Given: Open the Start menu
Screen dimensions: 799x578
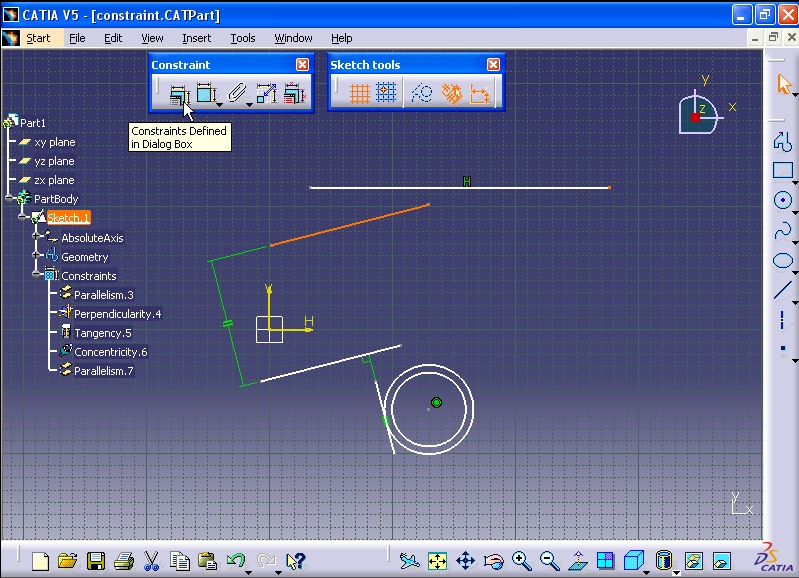Looking at the screenshot, I should tap(38, 38).
